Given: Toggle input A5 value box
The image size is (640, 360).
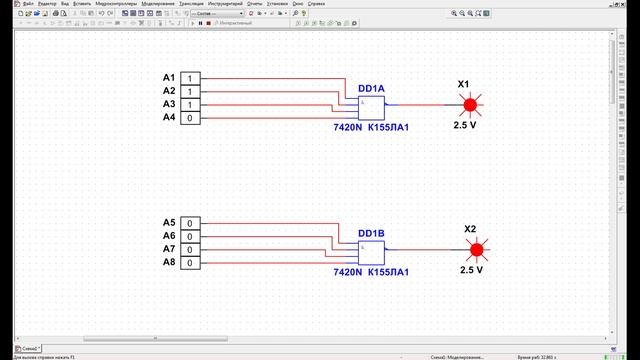Looking at the screenshot, I should click(190, 223).
